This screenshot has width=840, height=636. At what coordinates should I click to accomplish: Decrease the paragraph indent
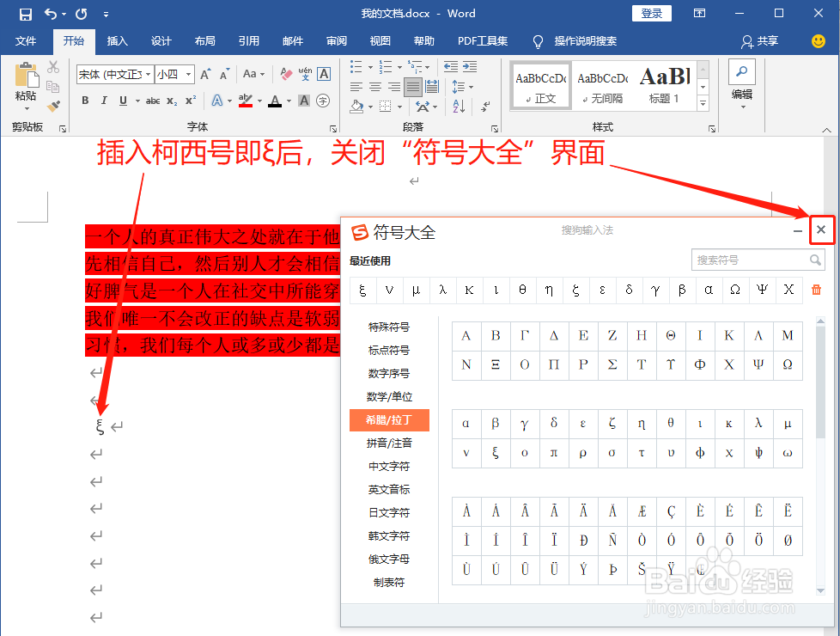coord(451,67)
